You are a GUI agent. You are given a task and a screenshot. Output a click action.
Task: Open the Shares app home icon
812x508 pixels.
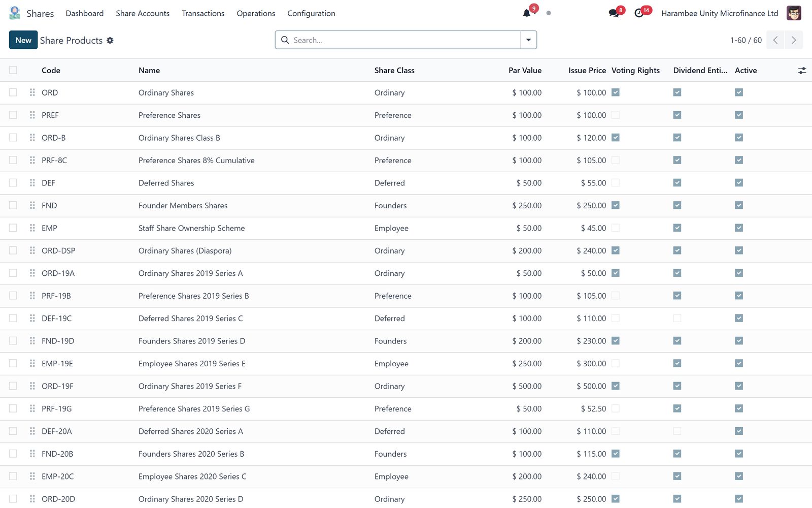tap(15, 13)
